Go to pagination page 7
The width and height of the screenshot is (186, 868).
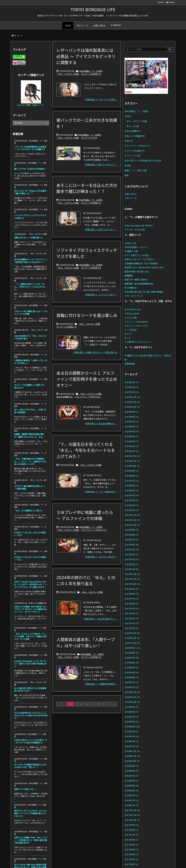pos(103,704)
